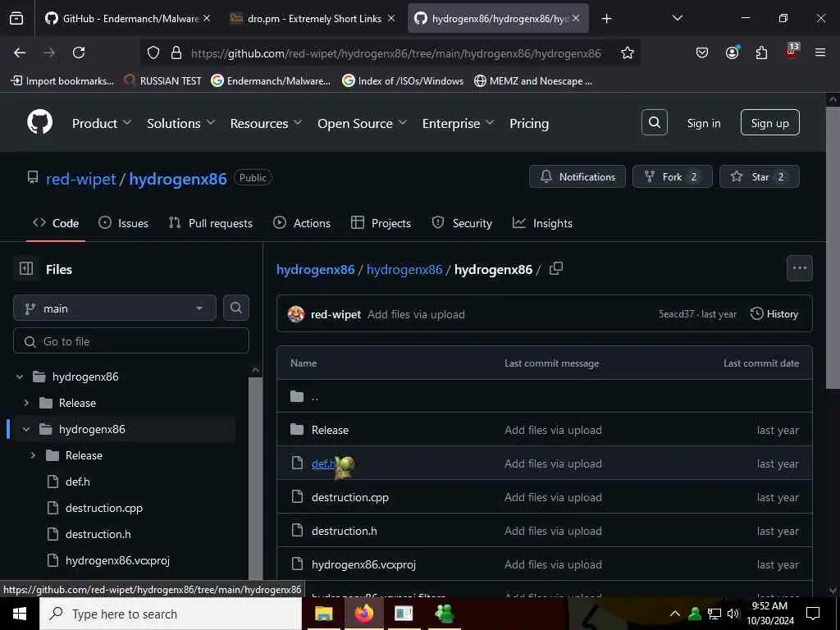Fork the repository with Fork button

[x=672, y=176]
